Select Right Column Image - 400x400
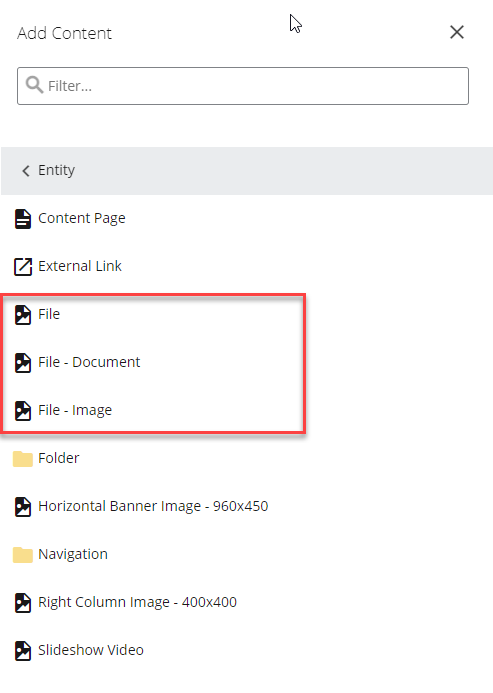This screenshot has height=693, width=493. (137, 602)
